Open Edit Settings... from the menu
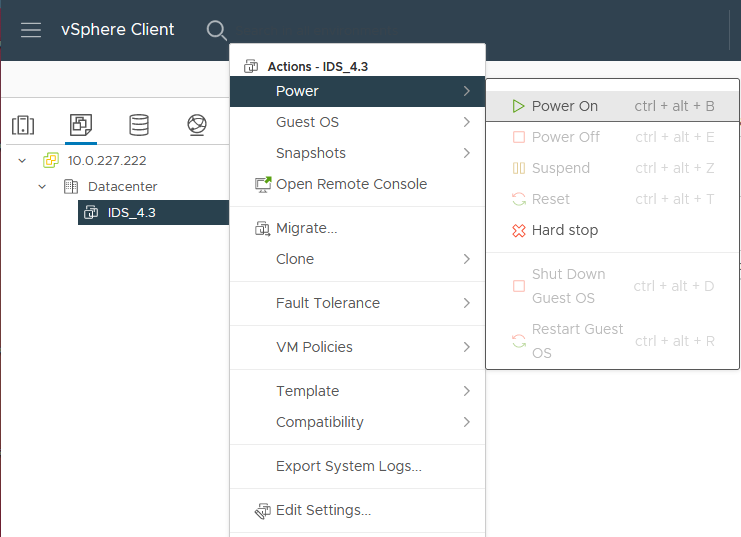The height and width of the screenshot is (537, 741). click(x=357, y=511)
